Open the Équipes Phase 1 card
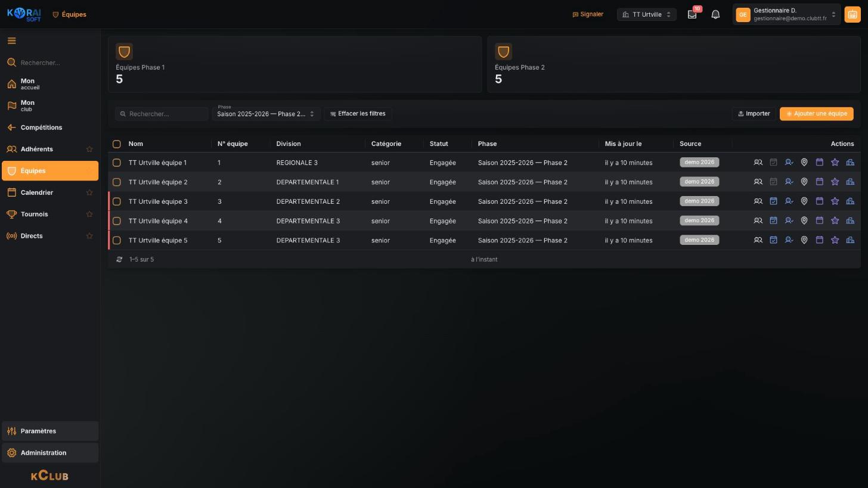The image size is (868, 488). tap(294, 64)
